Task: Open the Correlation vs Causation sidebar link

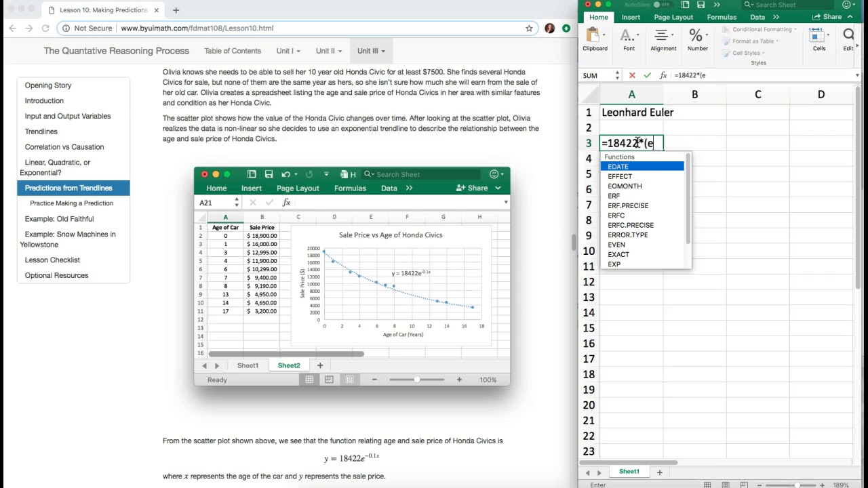Action: [x=64, y=147]
